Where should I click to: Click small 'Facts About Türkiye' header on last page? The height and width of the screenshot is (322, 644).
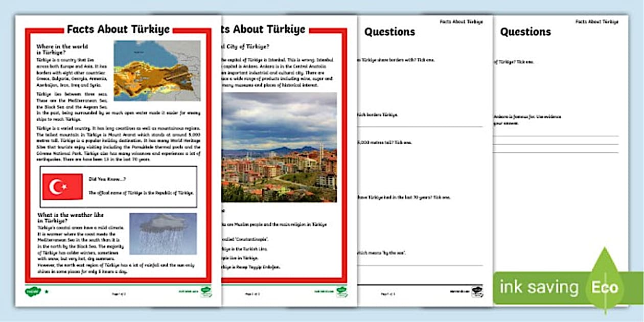(x=596, y=22)
